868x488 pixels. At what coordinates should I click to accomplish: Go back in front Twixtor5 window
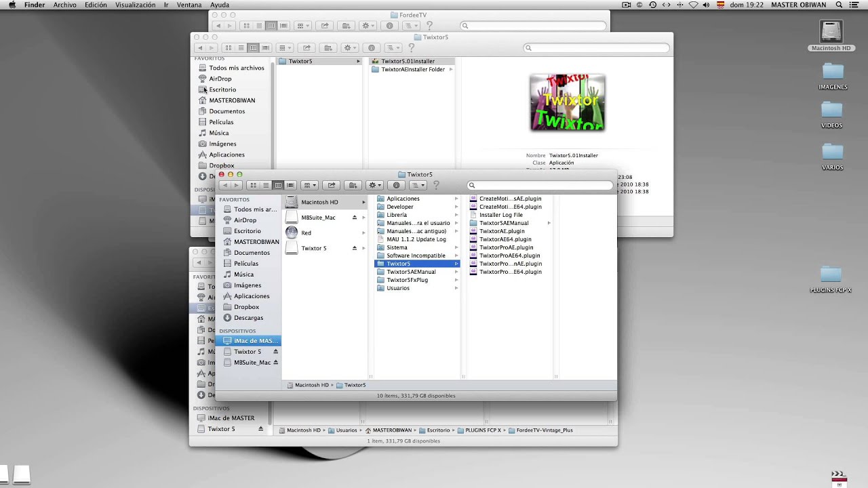click(224, 185)
